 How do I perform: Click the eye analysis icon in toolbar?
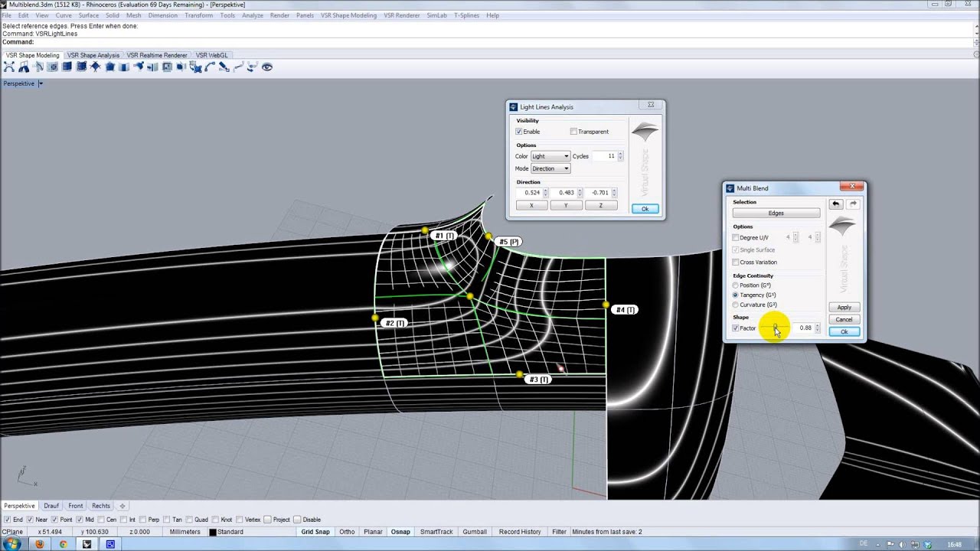click(267, 67)
